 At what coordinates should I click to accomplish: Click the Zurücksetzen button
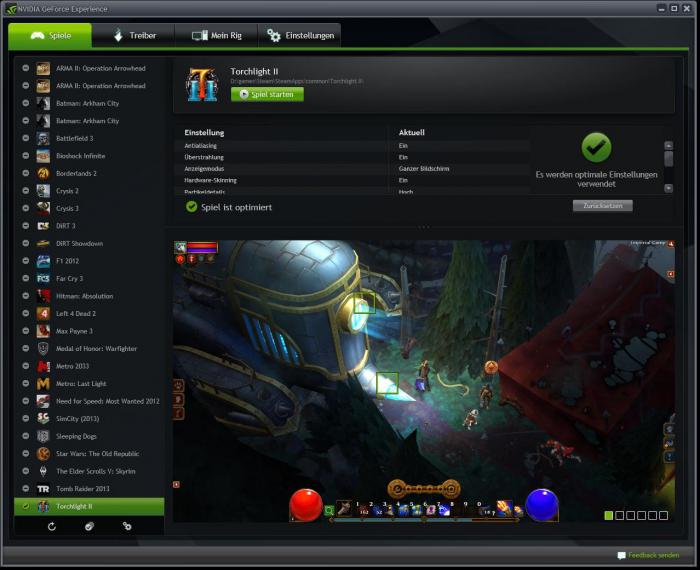[x=603, y=206]
